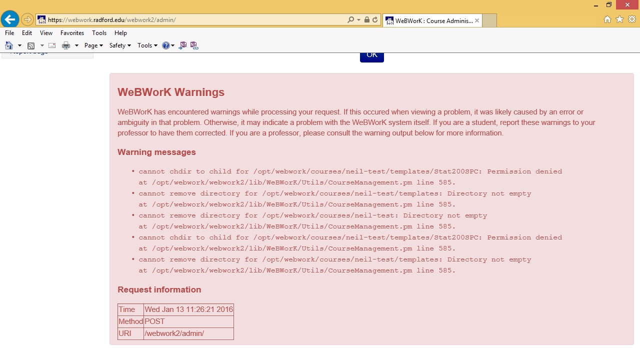
Task: Open a new blank tab
Action: [489, 20]
